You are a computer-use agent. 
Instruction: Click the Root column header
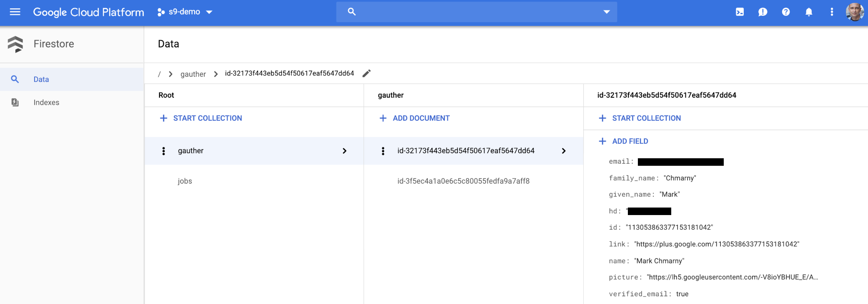click(x=166, y=95)
